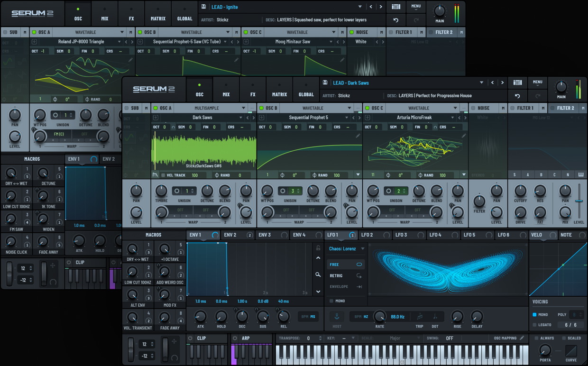The image size is (588, 366).
Task: Click the next preset arrow beside LEAD - Ignite
Action: (x=381, y=7)
